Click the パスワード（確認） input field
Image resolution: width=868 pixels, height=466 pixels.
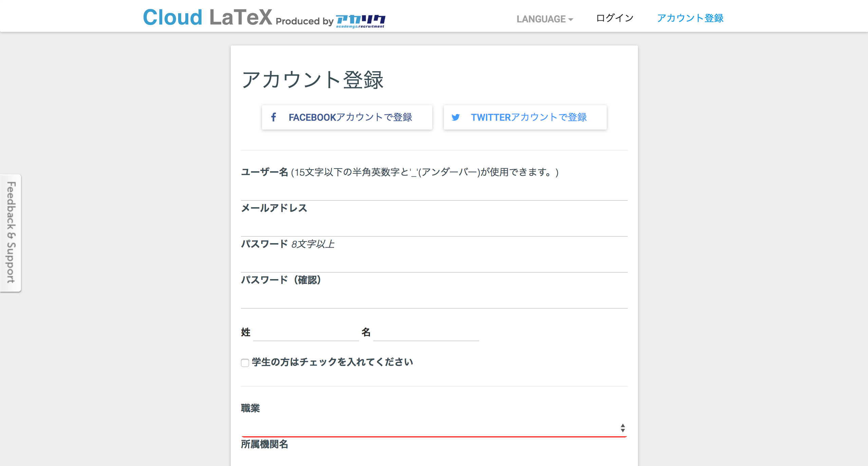tap(434, 298)
